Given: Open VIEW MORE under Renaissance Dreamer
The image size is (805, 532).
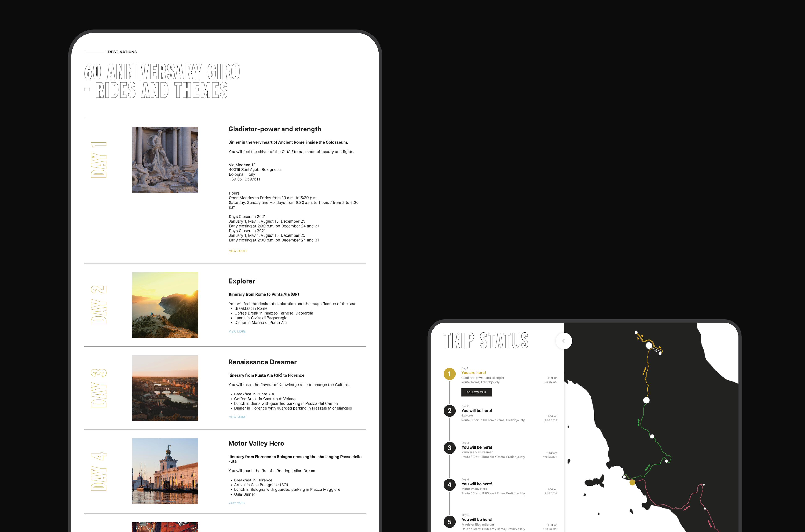Looking at the screenshot, I should [237, 417].
